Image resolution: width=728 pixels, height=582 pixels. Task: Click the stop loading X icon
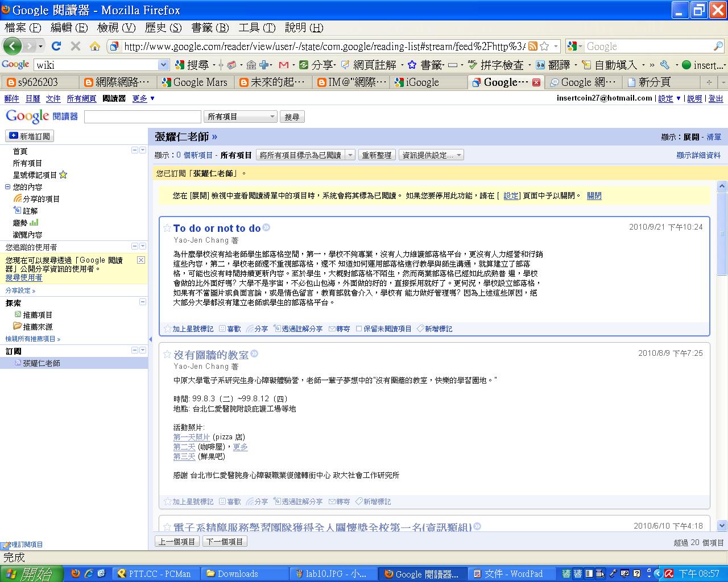tap(76, 46)
